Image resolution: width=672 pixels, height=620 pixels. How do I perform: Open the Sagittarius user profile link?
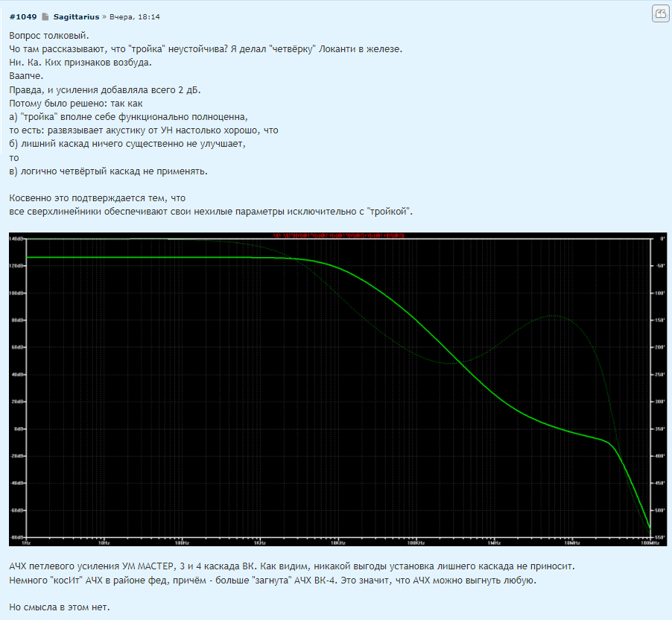pos(76,16)
